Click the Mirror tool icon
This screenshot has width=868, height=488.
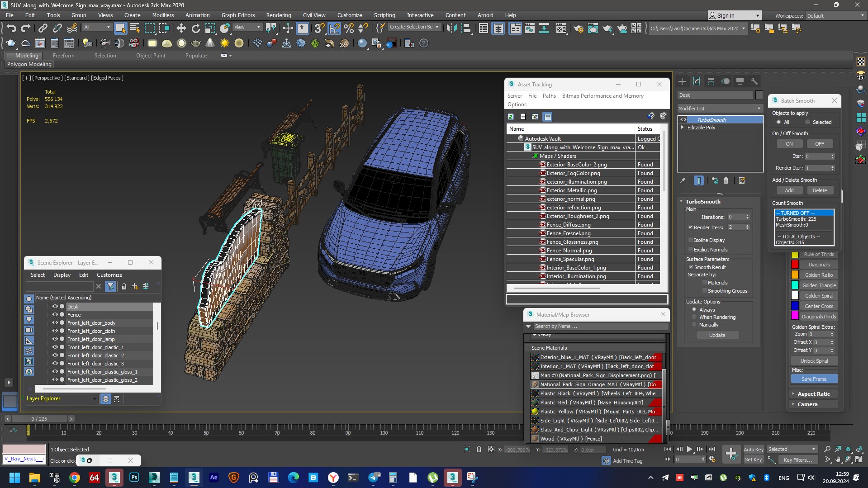click(451, 28)
